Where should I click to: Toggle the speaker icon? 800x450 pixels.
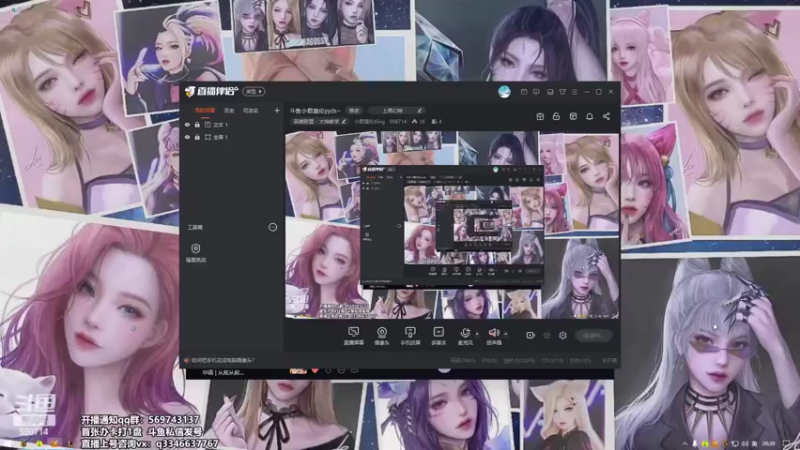493,333
